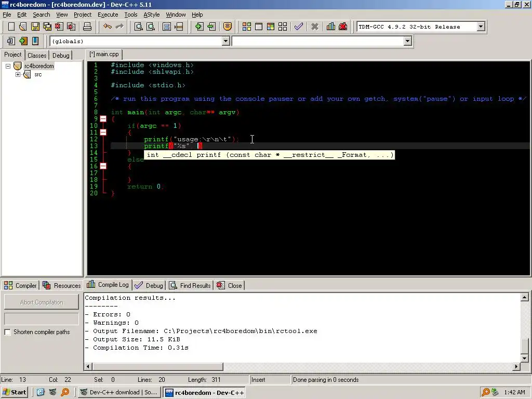
Task: Open the Execute menu
Action: pyautogui.click(x=108, y=15)
